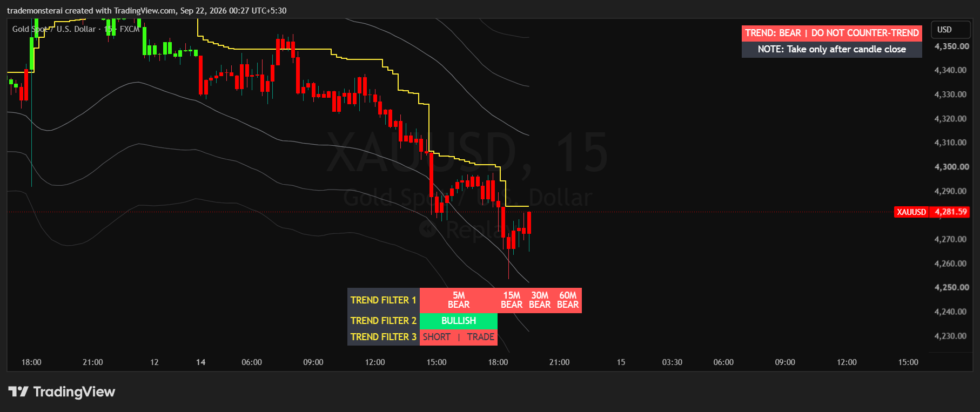980x412 pixels.
Task: Click the 15M BEAR cell
Action: 512,300
